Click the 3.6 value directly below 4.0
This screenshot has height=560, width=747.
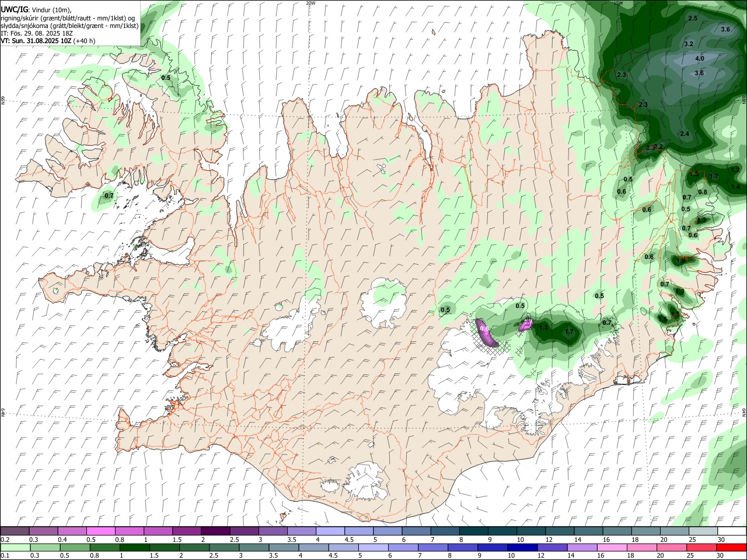pos(699,73)
